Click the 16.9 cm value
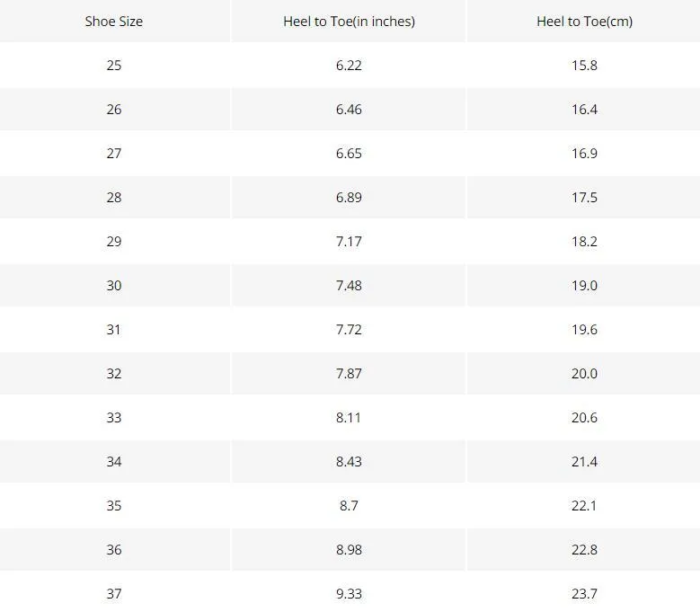 (x=584, y=154)
